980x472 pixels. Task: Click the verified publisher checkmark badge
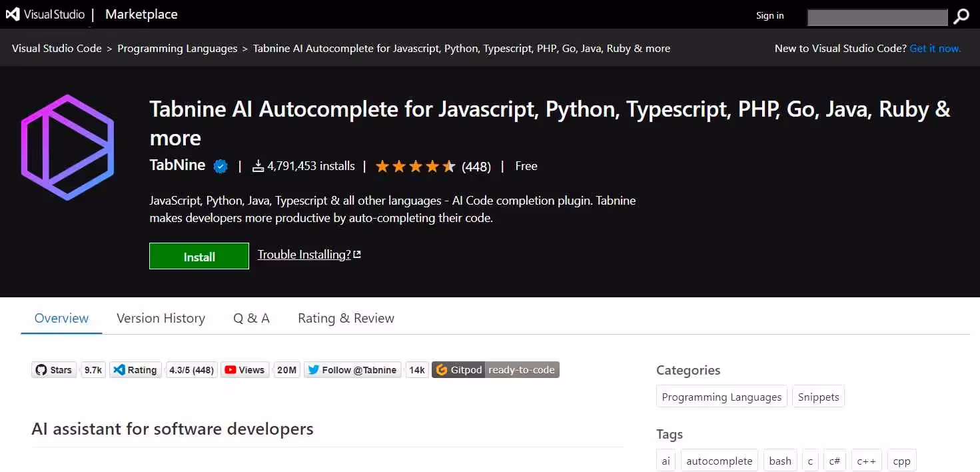point(221,166)
